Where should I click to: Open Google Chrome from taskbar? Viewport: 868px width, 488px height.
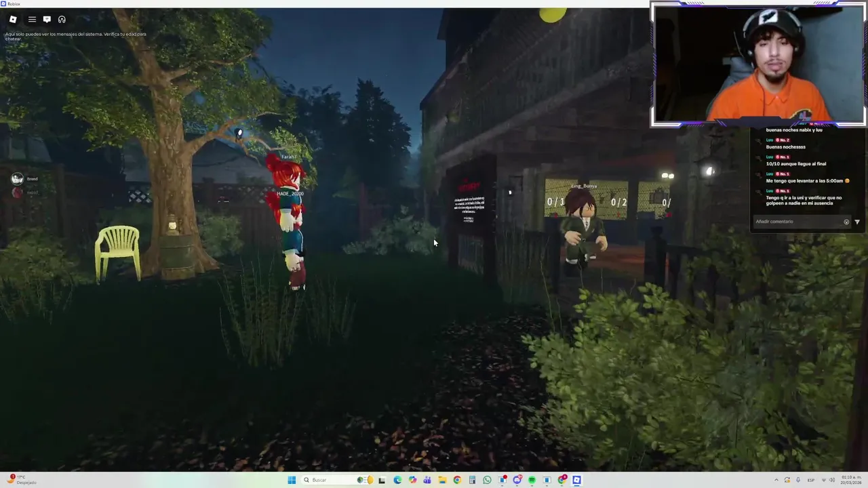click(457, 480)
